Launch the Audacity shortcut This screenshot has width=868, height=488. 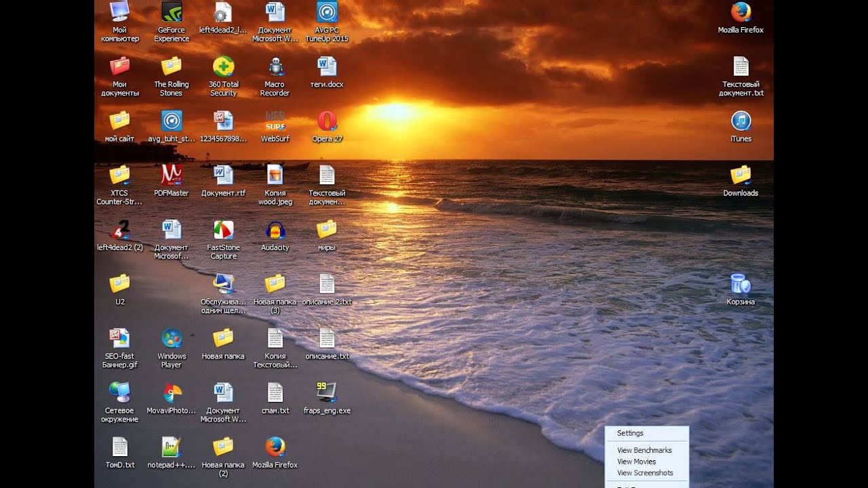coord(275,235)
